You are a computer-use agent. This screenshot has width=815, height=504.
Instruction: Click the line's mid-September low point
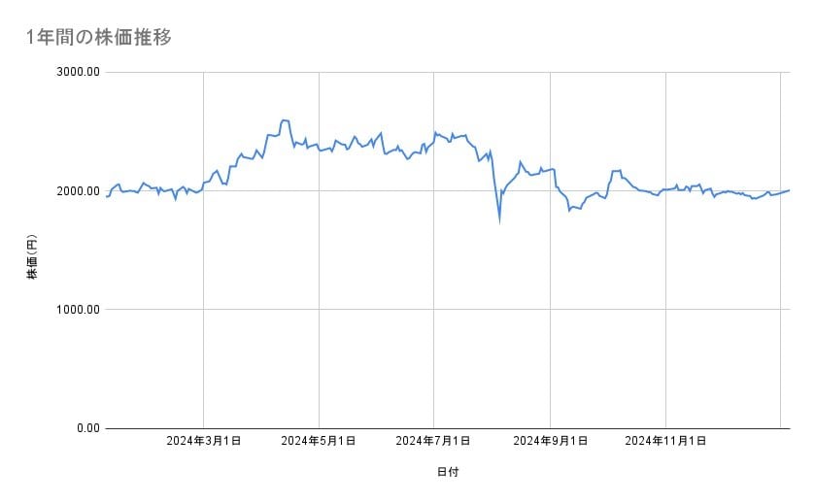[569, 210]
